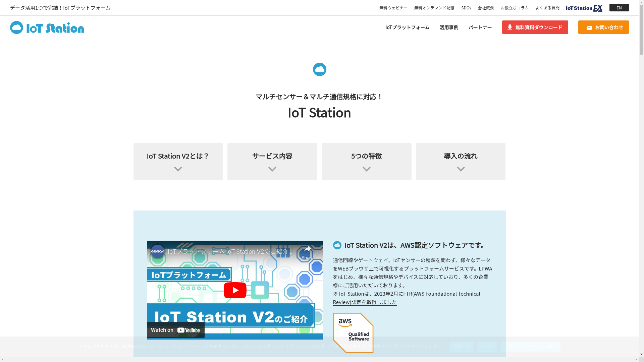This screenshot has width=644, height=362.
Task: Click the tagline データ活用1つで完結！IoTプラットフォーム
Action: pyautogui.click(x=60, y=7)
